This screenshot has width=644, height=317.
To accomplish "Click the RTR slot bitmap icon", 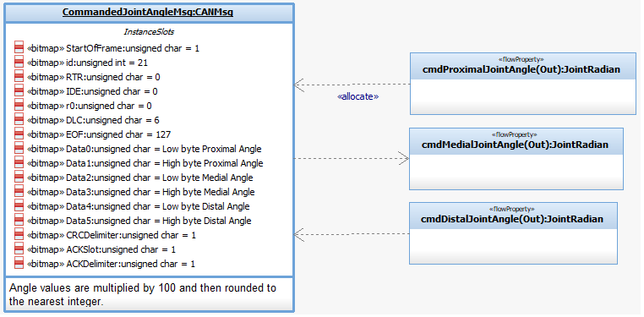I will [19, 77].
